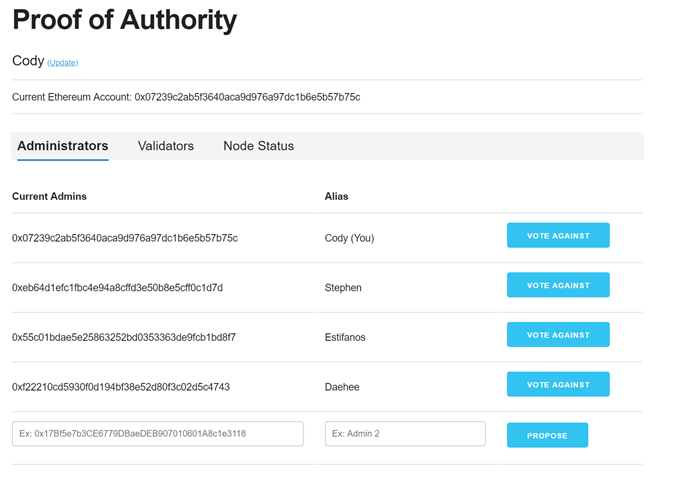Click the Cody username label
Image resolution: width=685 pixels, height=483 pixels.
pos(28,61)
